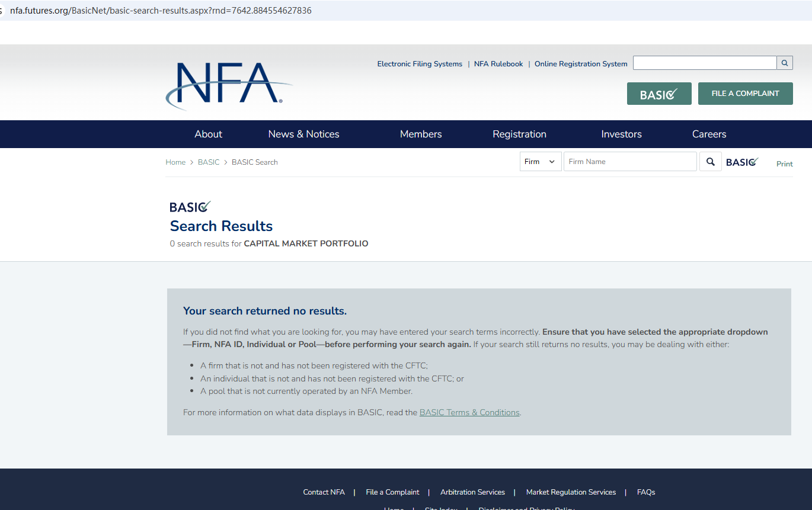Go to Home in the breadcrumb
Screen dimensions: 812x510
click(175, 162)
